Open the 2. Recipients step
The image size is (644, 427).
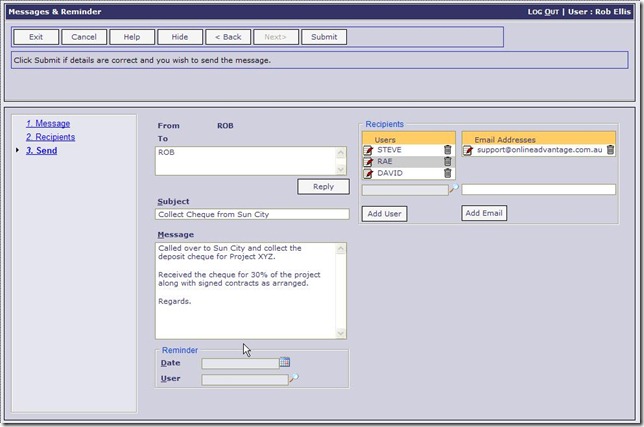click(50, 137)
